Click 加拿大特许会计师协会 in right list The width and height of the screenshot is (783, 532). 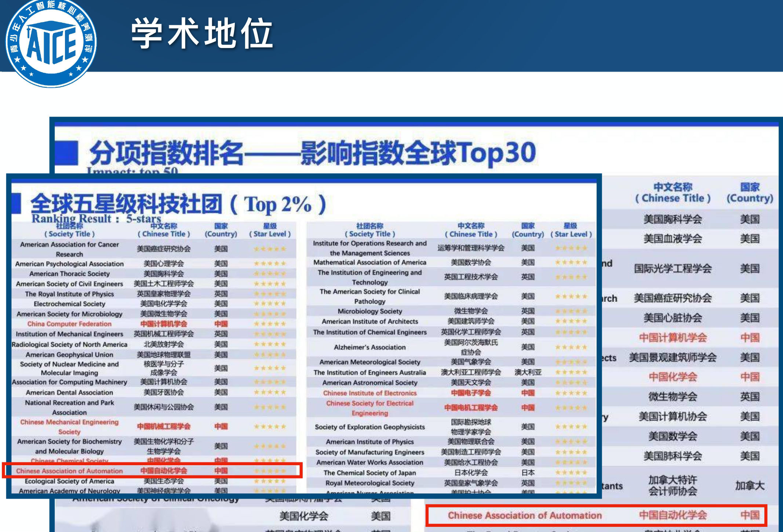tap(673, 485)
